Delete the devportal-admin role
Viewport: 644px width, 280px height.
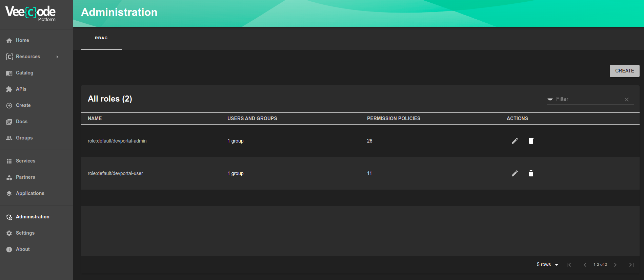[531, 141]
